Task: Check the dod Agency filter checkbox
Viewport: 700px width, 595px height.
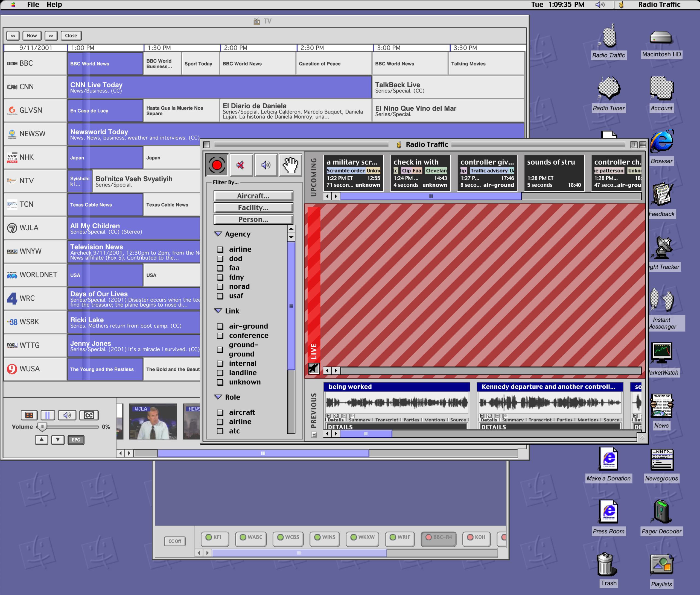Action: point(220,259)
